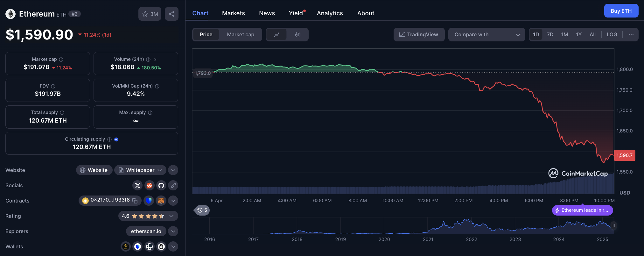Enable LOG scale on chart
The image size is (644, 256).
point(612,35)
